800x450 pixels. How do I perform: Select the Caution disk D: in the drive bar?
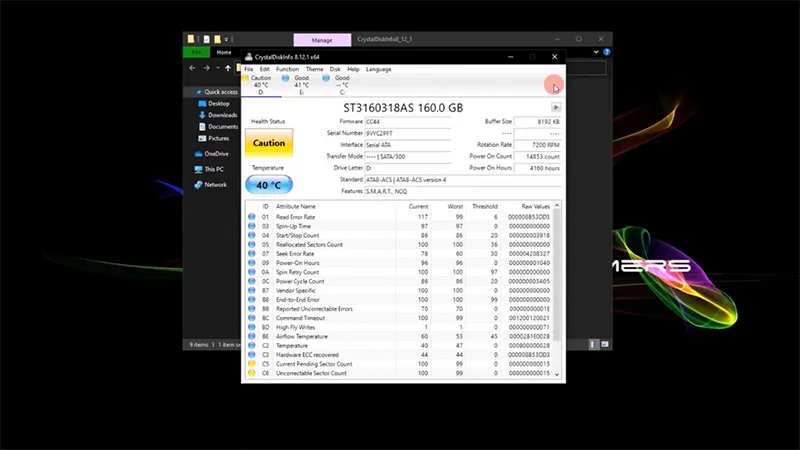tap(260, 84)
